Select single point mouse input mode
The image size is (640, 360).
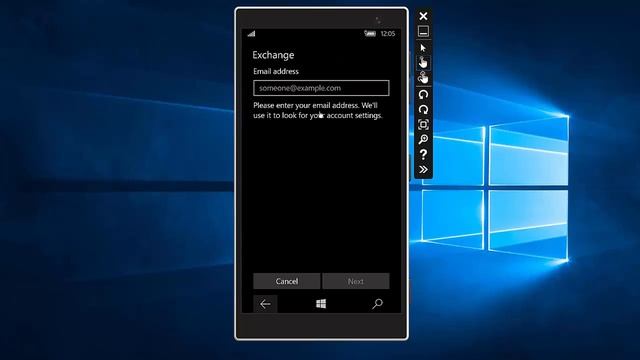[x=423, y=48]
